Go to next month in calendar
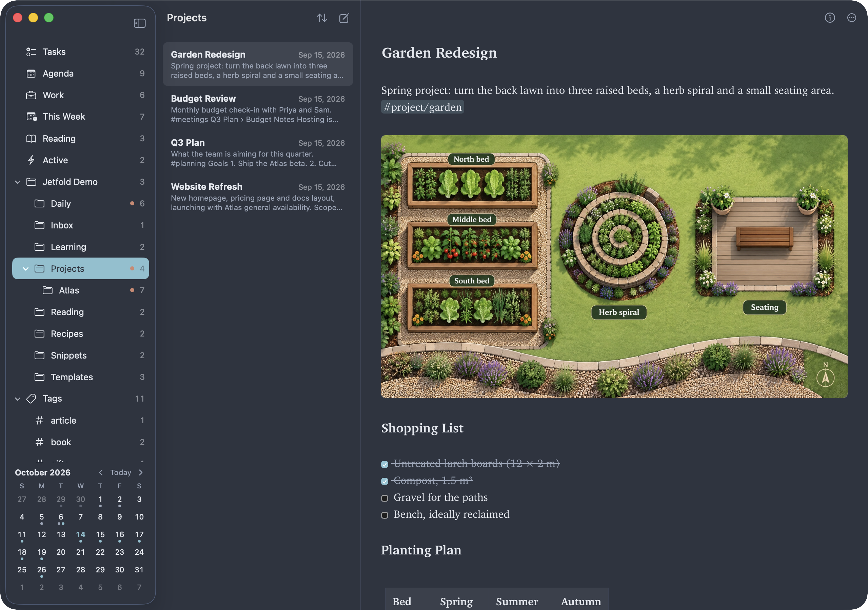Image resolution: width=868 pixels, height=610 pixels. click(x=141, y=472)
